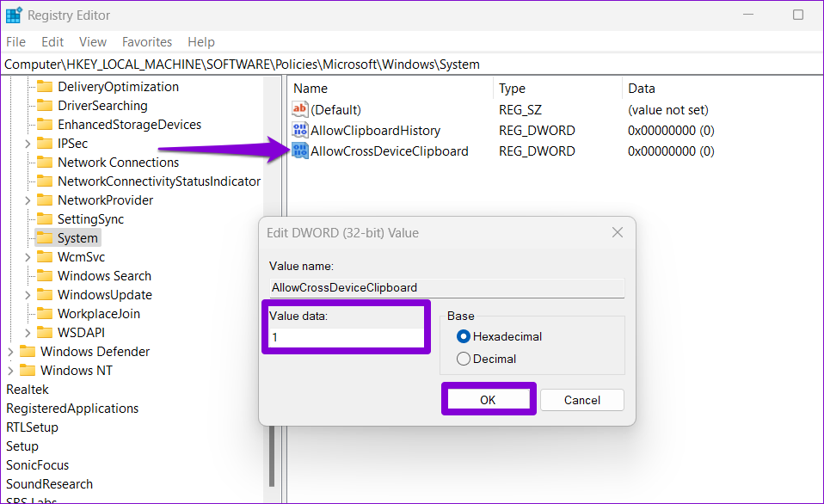Click the WSDAPI folder icon
The image size is (824, 504).
(x=44, y=332)
